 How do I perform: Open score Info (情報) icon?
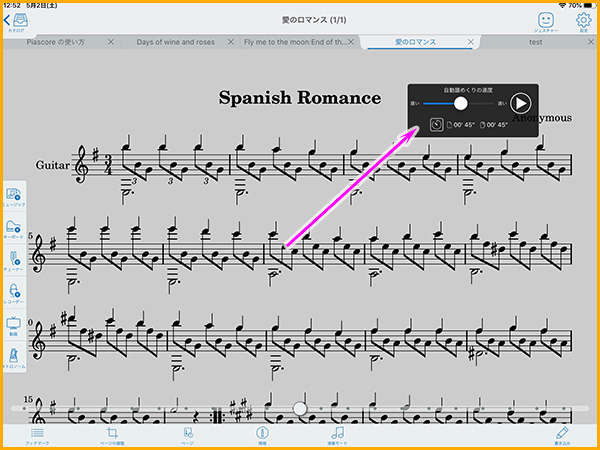click(x=262, y=436)
